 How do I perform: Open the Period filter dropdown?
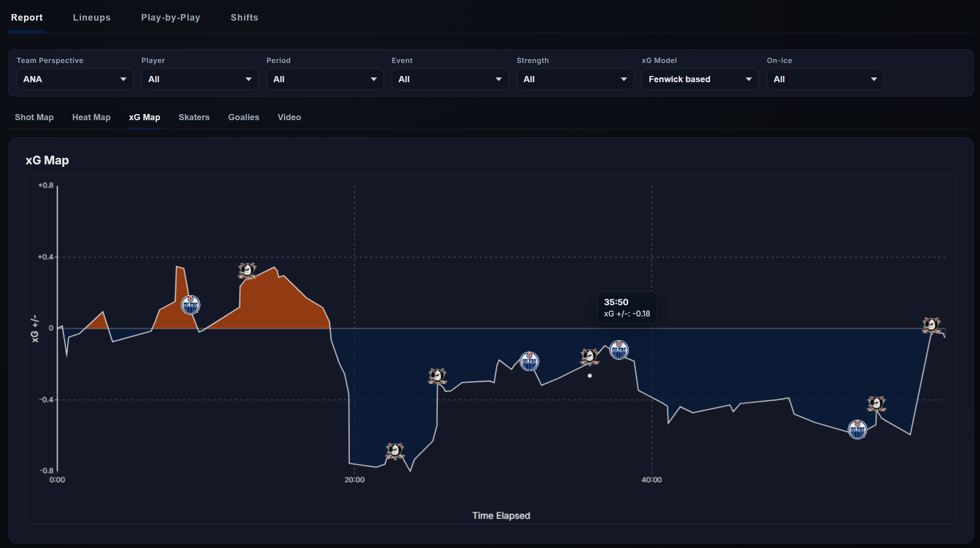[x=325, y=79]
